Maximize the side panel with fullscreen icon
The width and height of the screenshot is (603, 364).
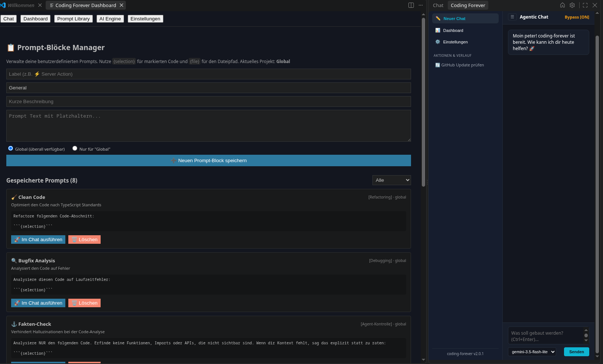point(585,5)
